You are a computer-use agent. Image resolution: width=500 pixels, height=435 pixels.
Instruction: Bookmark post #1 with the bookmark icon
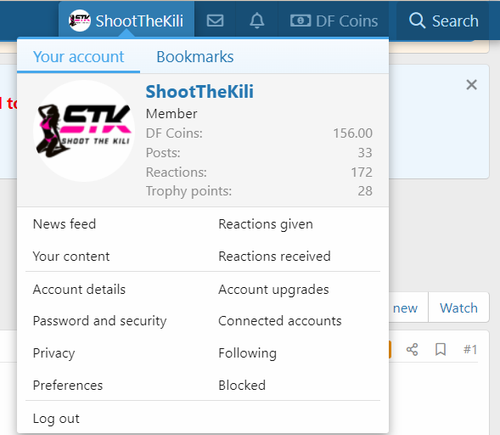440,349
